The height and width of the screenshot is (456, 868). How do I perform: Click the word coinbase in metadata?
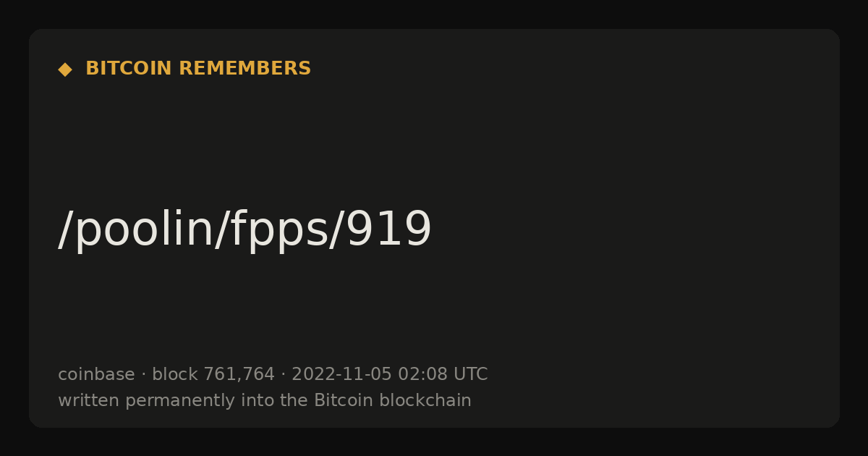tap(96, 374)
